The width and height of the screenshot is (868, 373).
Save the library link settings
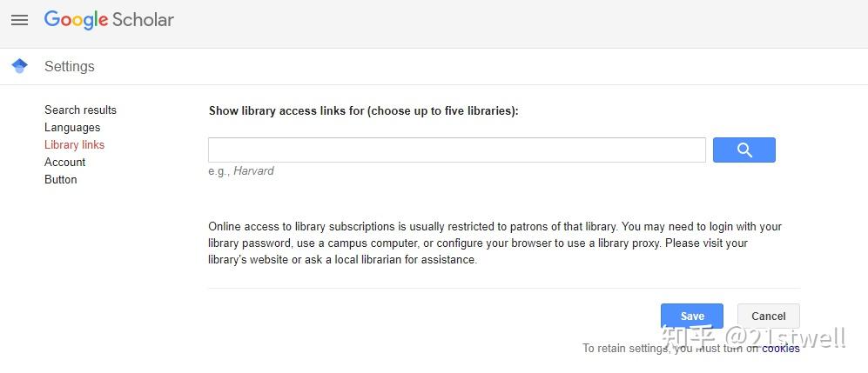[x=692, y=316]
